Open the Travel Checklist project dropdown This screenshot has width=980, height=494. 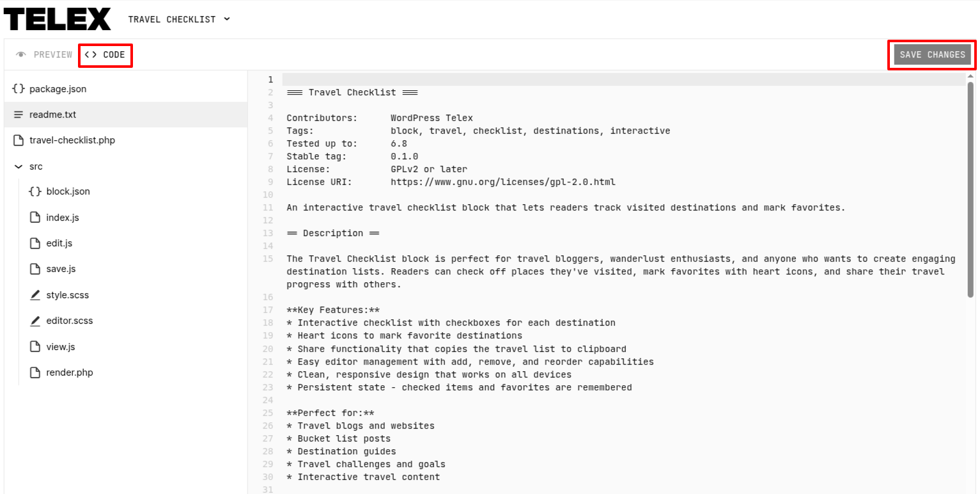coord(179,19)
